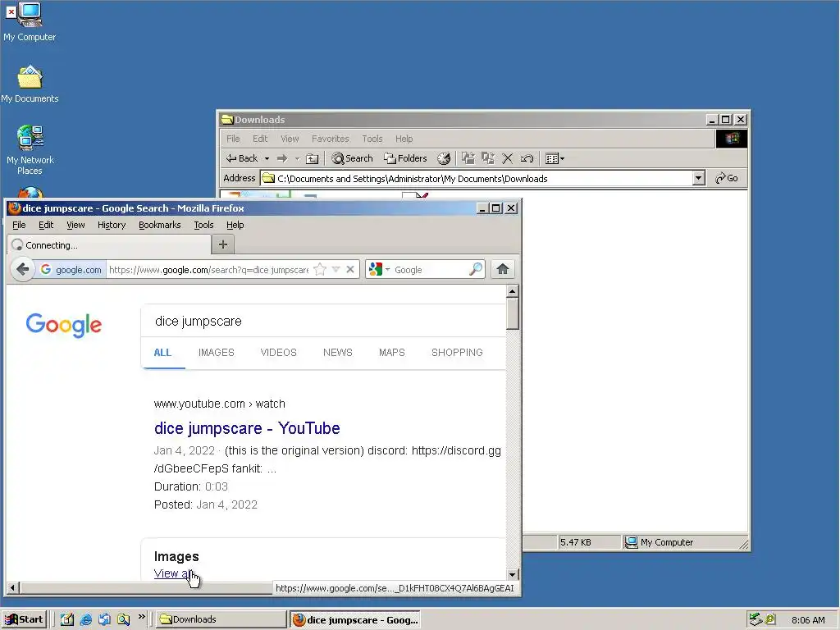Click google.com site identity button
Image resolution: width=840 pixels, height=630 pixels.
pyautogui.click(x=71, y=269)
